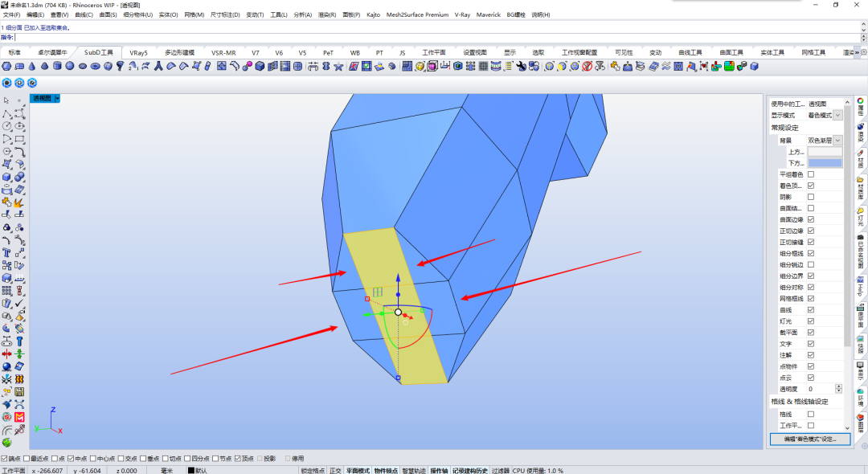Viewport: 868px width, 474px height.
Task: Click the black wrench toolbar icon
Action: tap(521, 67)
